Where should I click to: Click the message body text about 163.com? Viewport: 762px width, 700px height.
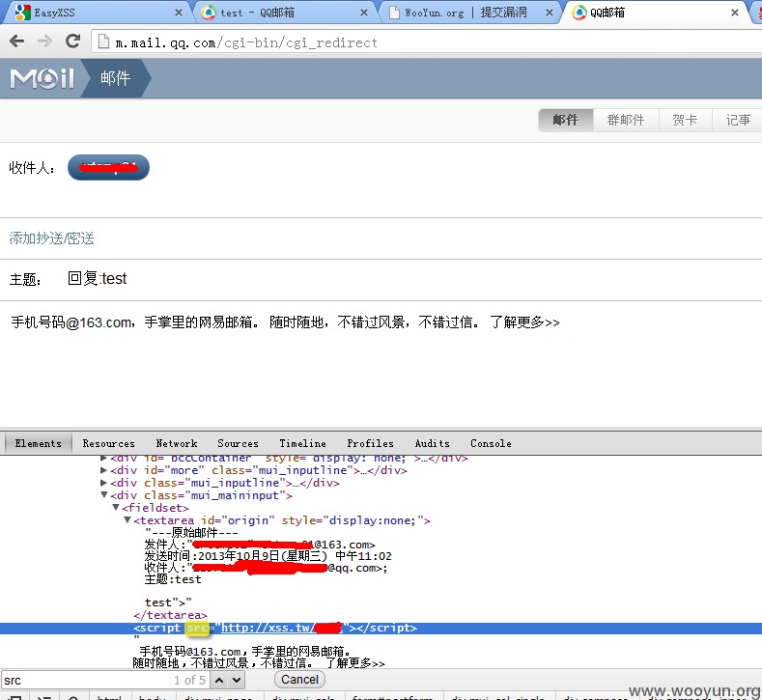tap(285, 322)
